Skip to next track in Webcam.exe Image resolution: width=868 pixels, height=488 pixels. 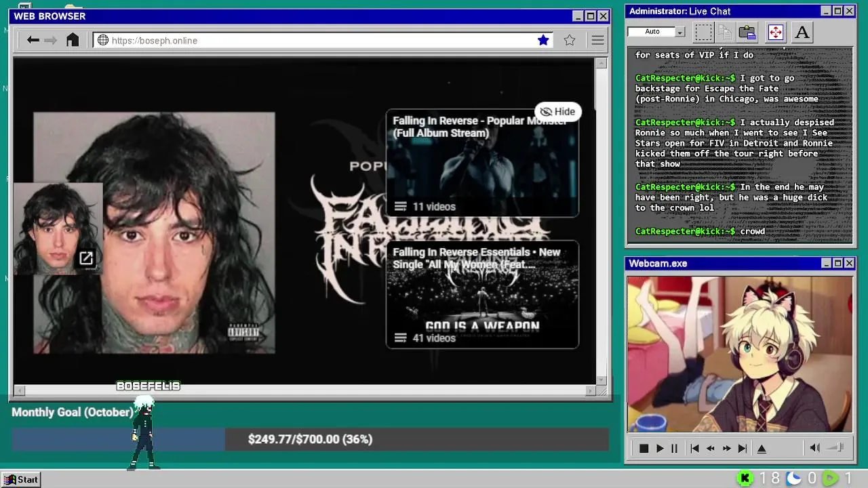[x=743, y=448]
